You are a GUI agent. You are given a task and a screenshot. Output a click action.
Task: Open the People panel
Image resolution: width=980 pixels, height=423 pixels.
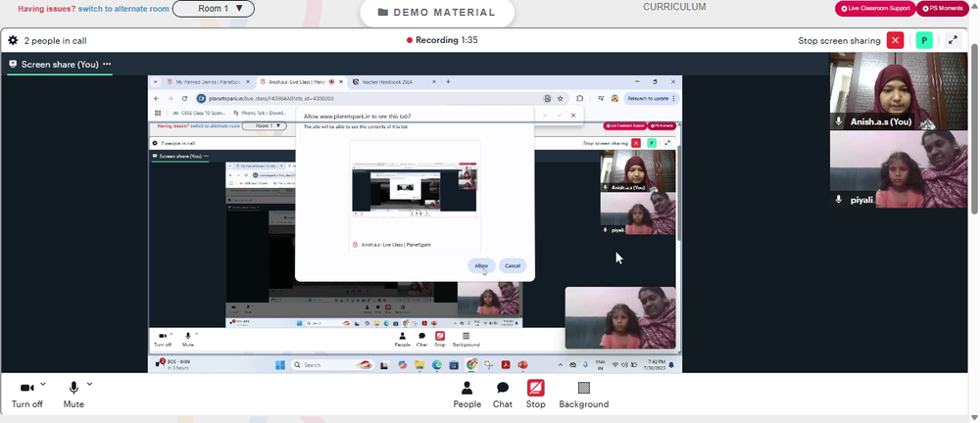point(466,395)
